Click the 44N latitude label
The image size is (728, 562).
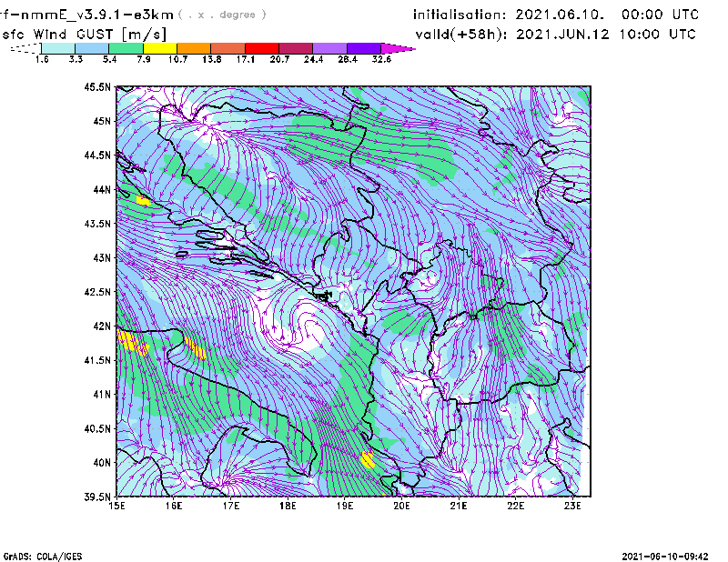pyautogui.click(x=102, y=189)
